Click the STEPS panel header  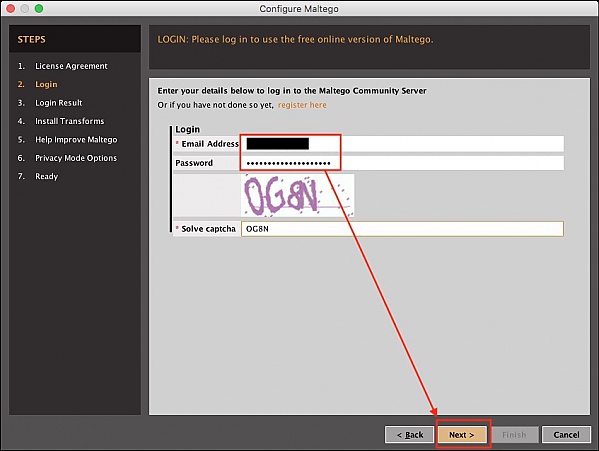pos(75,39)
